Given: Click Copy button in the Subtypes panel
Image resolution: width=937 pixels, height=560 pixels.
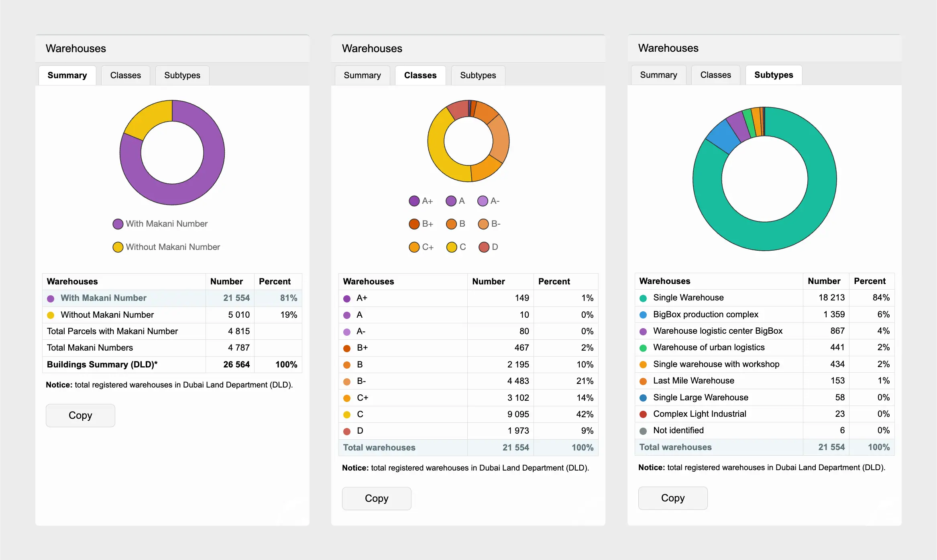Looking at the screenshot, I should tap(673, 498).
